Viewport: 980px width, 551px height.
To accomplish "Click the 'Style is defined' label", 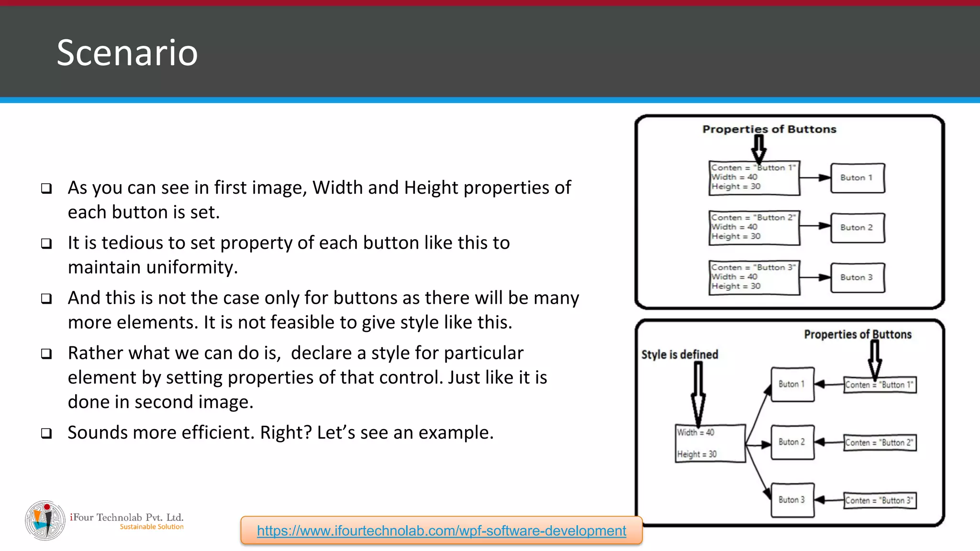I will [x=679, y=354].
